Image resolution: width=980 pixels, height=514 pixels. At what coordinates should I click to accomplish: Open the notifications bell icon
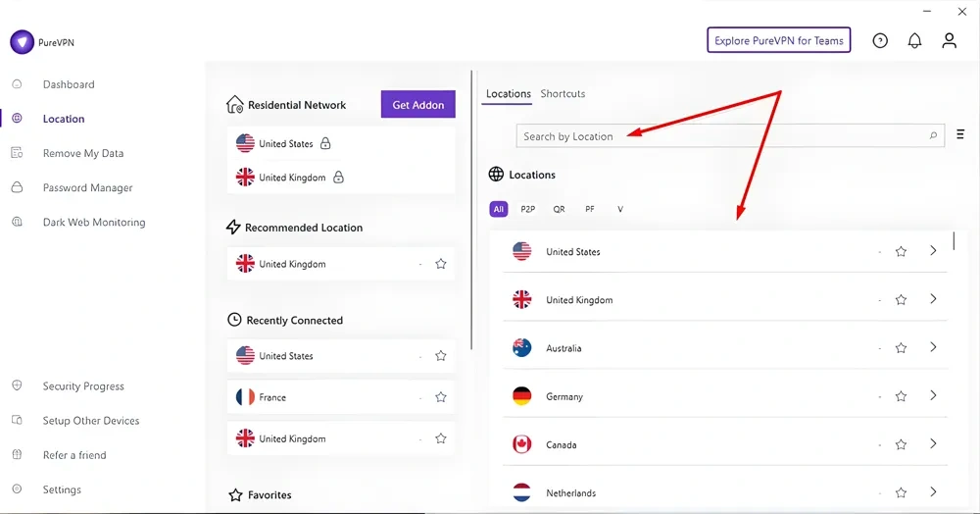pyautogui.click(x=914, y=40)
